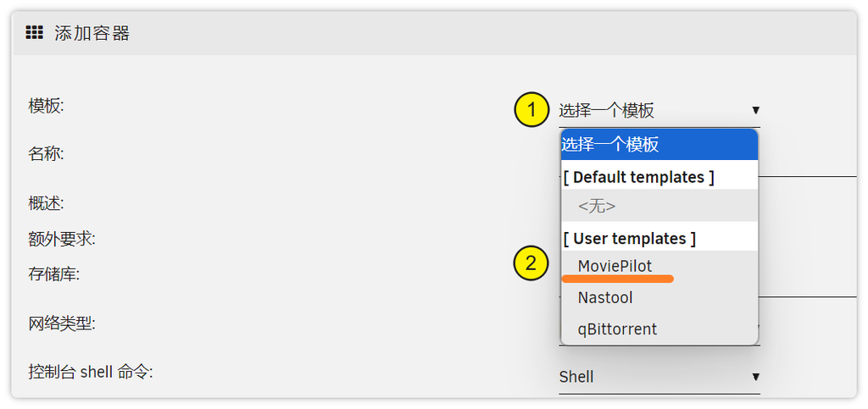Focus the 存储库 repository input field
Viewport: 868px width, 409px height.
805,285
